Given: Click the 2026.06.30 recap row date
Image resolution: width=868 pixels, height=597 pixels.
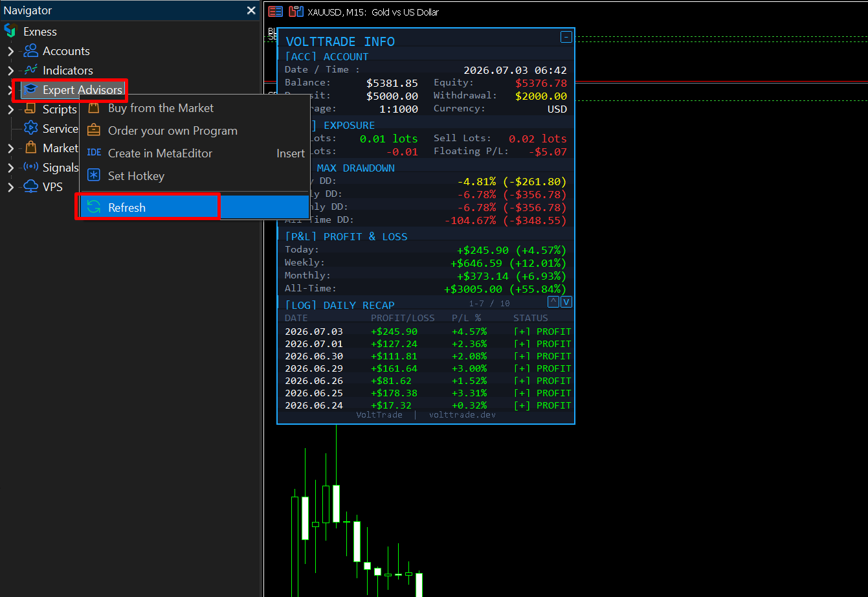Looking at the screenshot, I should point(314,356).
